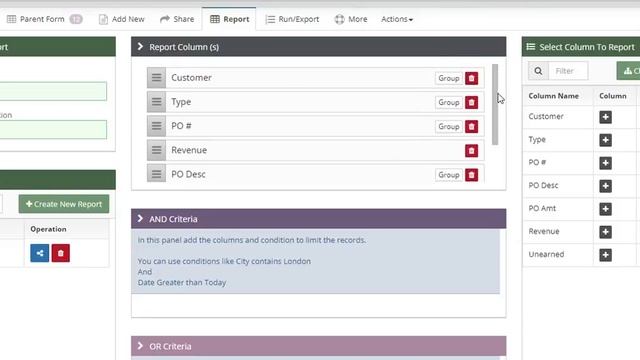Click the PO # row drag handle
Image resolution: width=640 pixels, height=360 pixels.
click(x=156, y=126)
